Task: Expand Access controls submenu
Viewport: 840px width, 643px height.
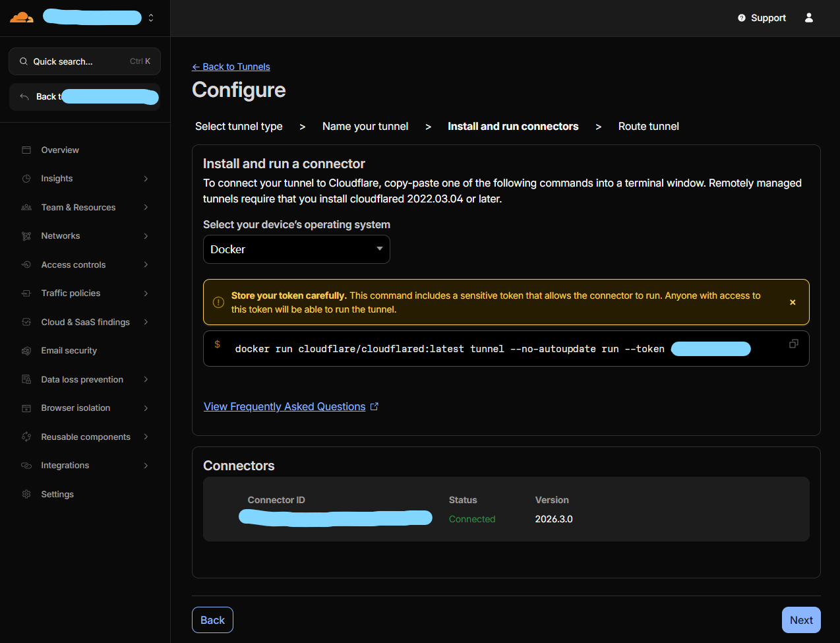Action: click(x=146, y=264)
